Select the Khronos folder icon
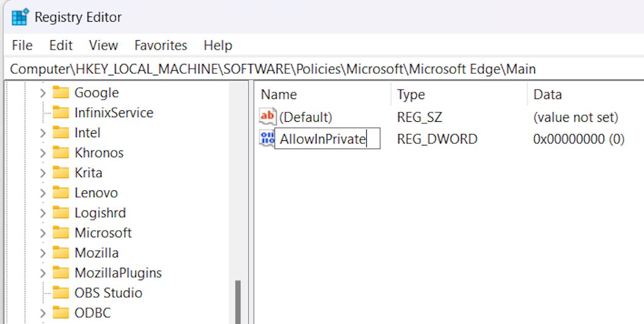Screen dimensions: 644x324 [x=61, y=153]
